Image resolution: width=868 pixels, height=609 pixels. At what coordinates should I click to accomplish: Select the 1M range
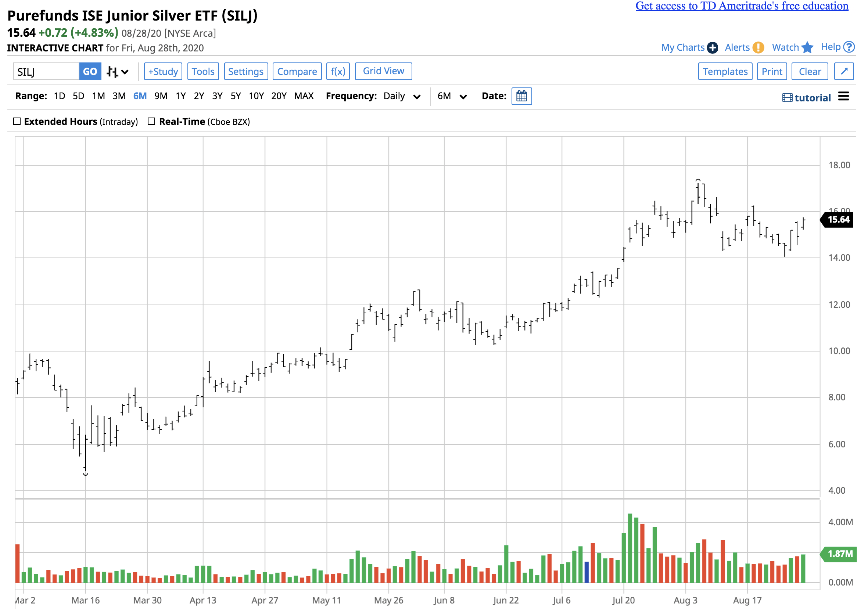(98, 96)
